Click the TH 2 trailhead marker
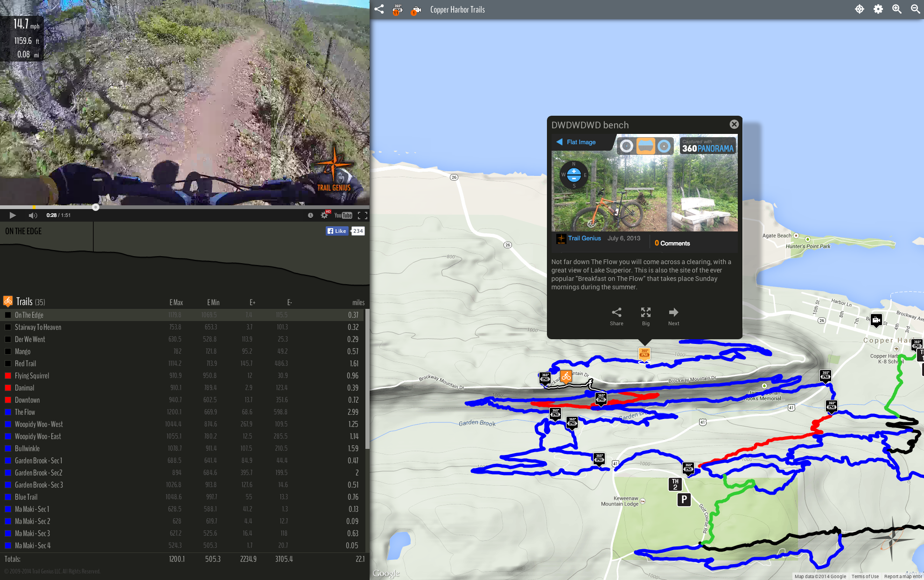The height and width of the screenshot is (580, 924). [675, 484]
